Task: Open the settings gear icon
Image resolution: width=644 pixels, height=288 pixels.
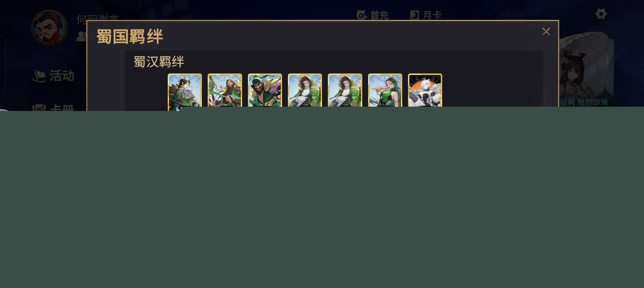Action: tap(601, 14)
